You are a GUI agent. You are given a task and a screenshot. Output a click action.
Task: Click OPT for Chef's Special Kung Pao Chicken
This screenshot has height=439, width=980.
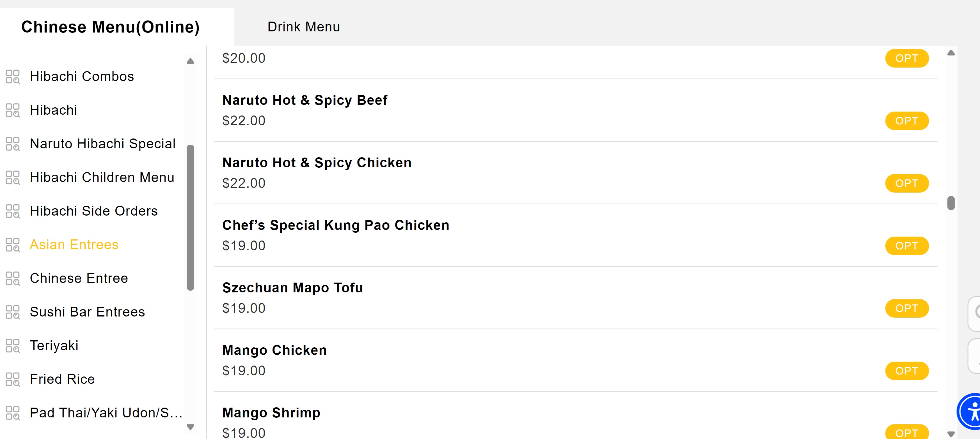click(906, 246)
